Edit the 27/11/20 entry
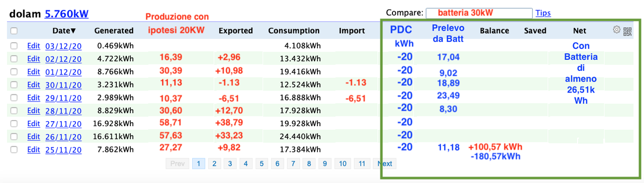 [34, 123]
